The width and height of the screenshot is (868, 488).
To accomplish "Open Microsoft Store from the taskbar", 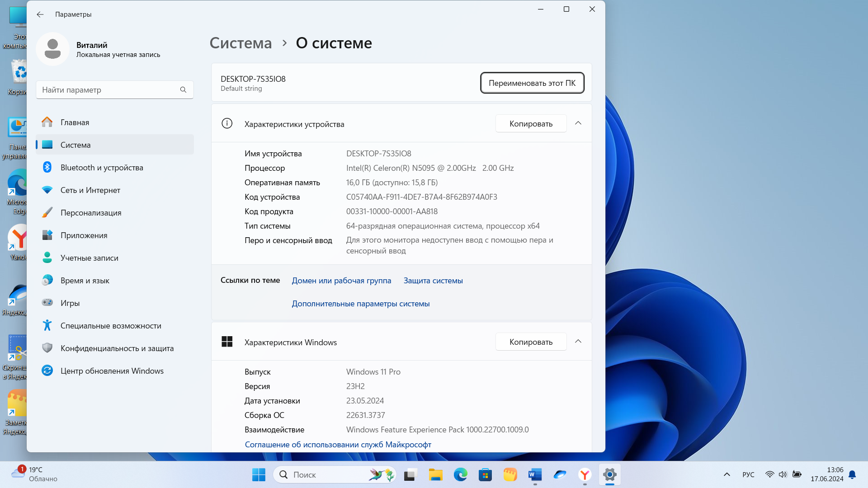I will [x=485, y=475].
